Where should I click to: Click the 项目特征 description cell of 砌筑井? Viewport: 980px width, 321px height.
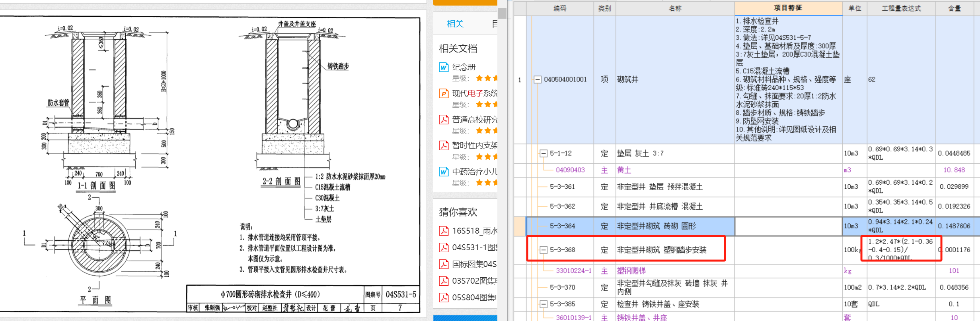click(788, 79)
